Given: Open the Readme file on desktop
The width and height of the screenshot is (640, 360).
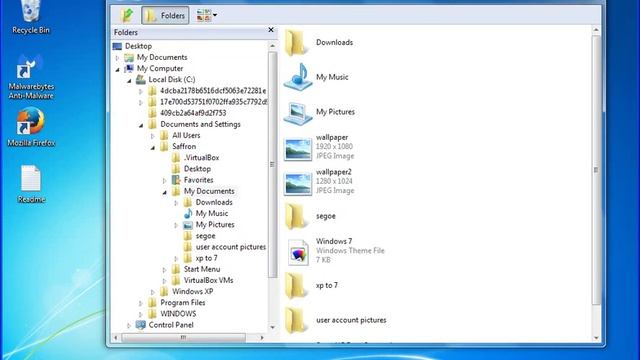Looking at the screenshot, I should [31, 184].
